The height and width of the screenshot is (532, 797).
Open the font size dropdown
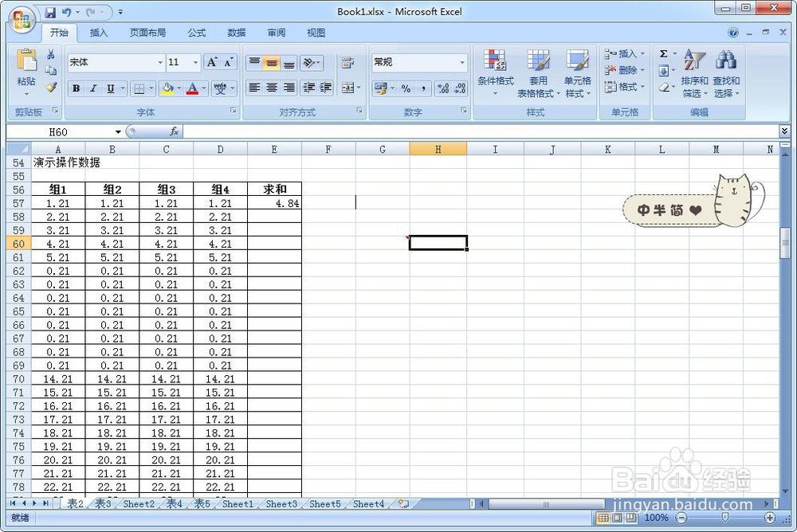[x=195, y=62]
